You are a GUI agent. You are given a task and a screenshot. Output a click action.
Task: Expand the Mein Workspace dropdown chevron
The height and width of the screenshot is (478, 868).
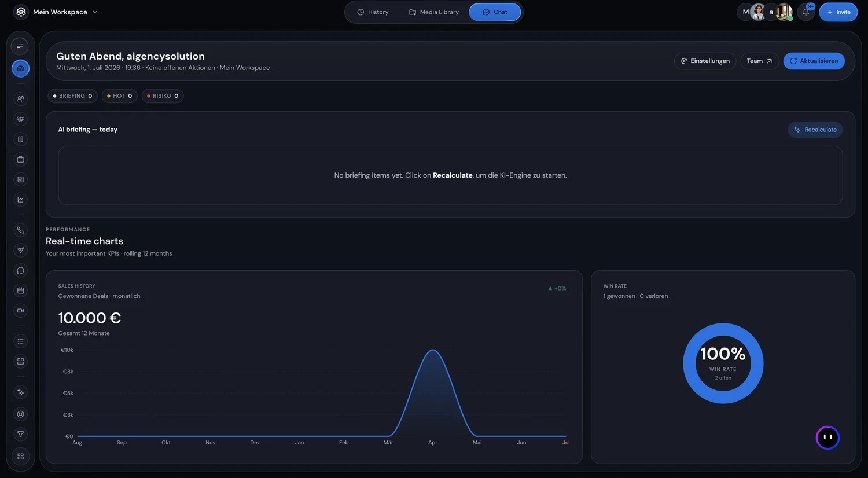tap(95, 12)
